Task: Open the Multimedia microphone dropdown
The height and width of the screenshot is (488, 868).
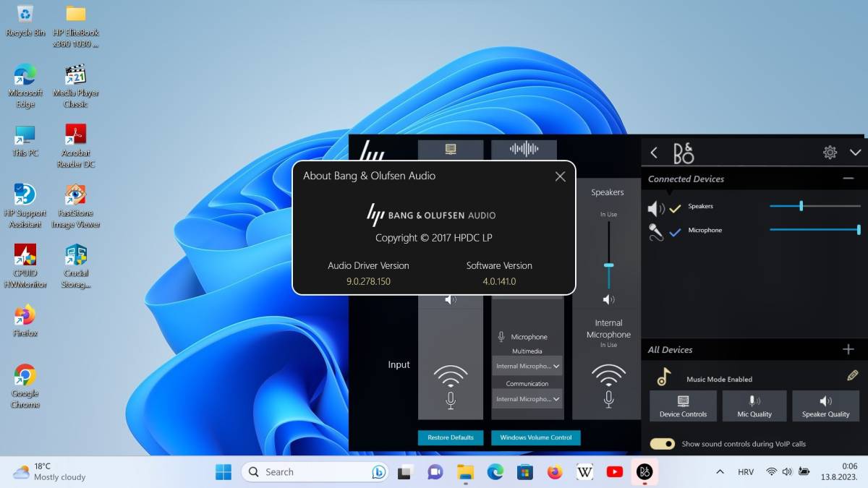Action: click(528, 366)
